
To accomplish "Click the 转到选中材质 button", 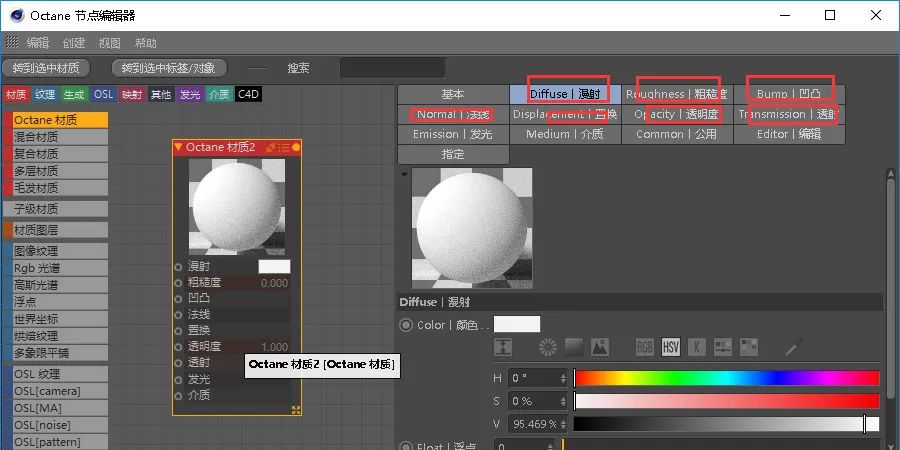I will pyautogui.click(x=46, y=68).
